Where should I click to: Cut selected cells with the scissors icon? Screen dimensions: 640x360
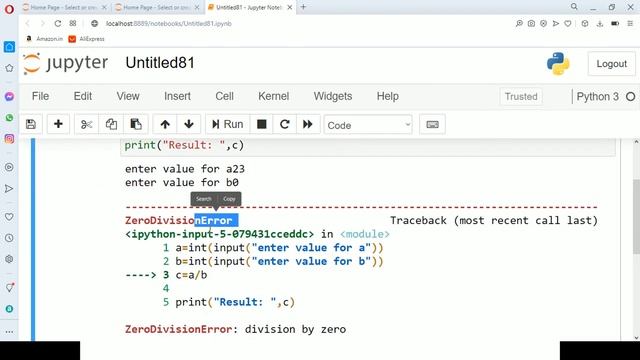(86, 124)
